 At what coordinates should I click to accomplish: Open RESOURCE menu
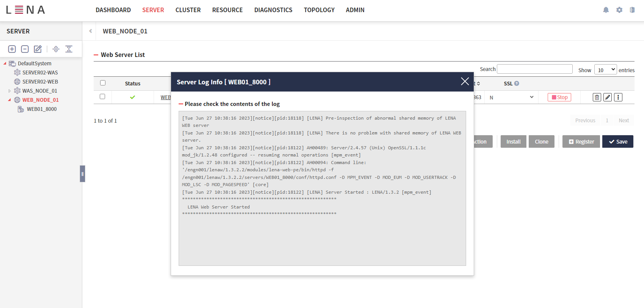(228, 10)
